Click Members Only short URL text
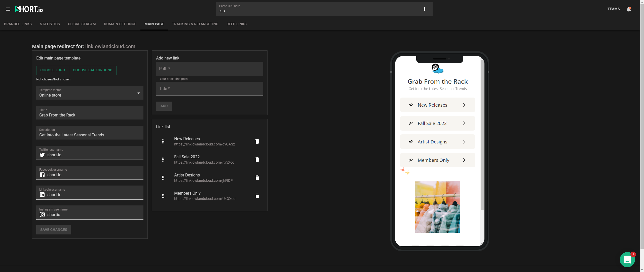The height and width of the screenshot is (272, 644). pos(205,199)
